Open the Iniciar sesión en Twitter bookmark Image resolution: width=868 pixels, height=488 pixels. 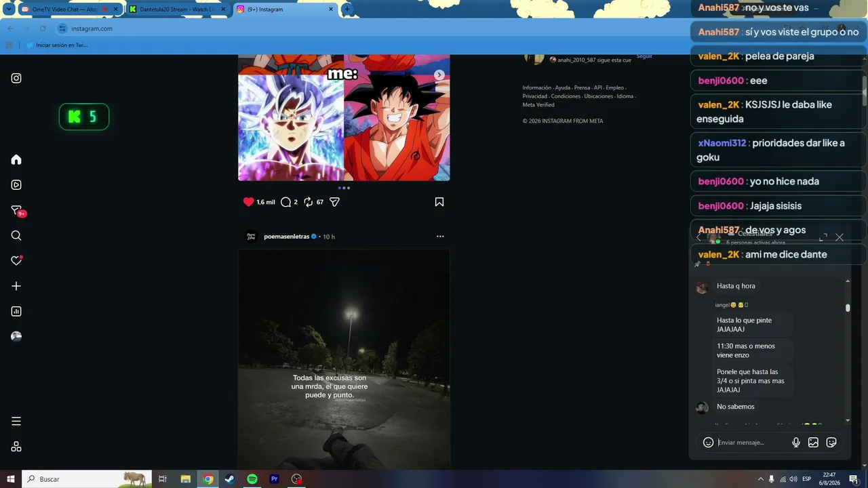click(x=58, y=45)
